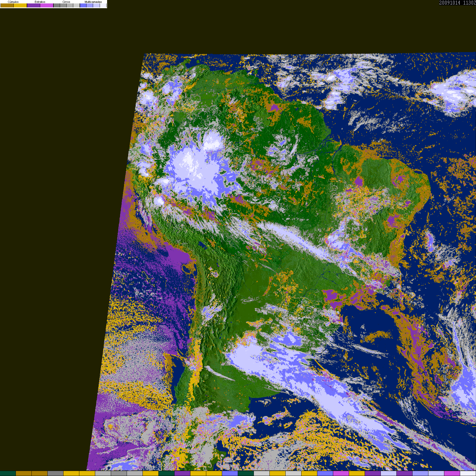Click the Cirros legend label

click(66, 2)
